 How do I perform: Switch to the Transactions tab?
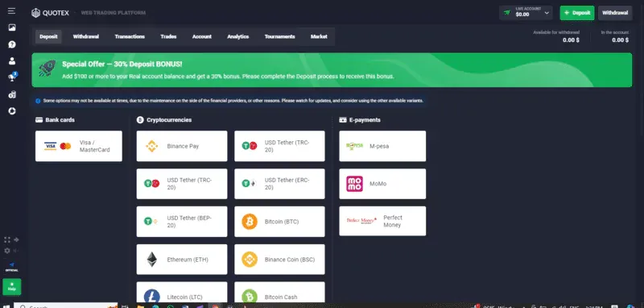tap(130, 36)
